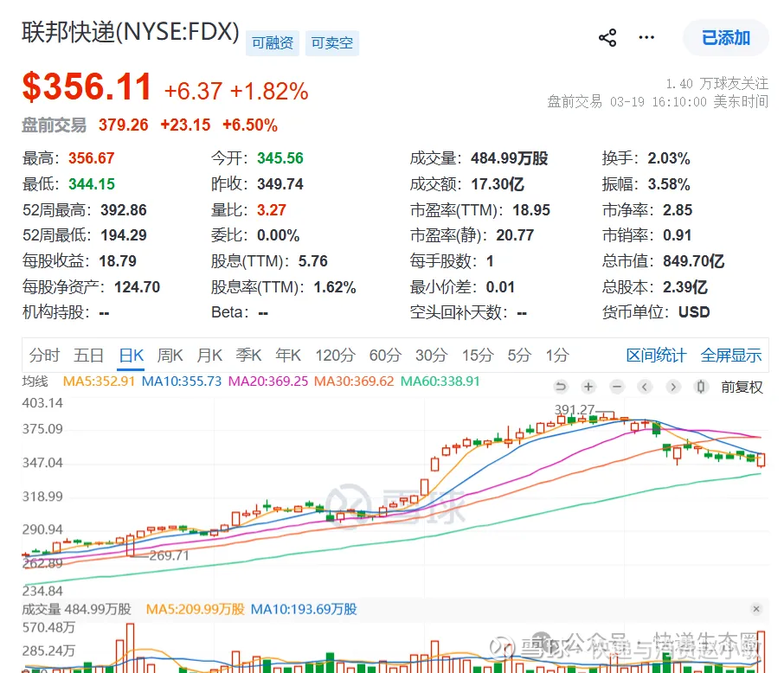Toggle the 已添加 watchlist button
784x673 pixels.
point(725,38)
